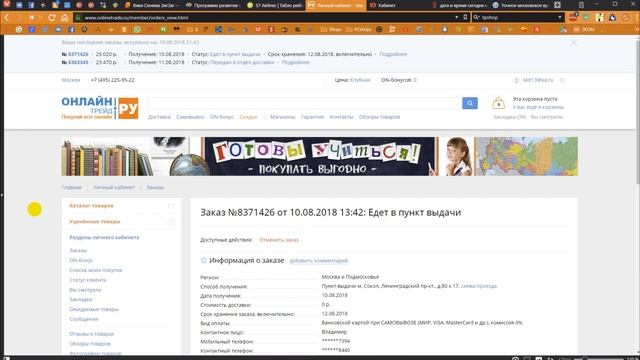Screen dimensions: 640x360
Task: Open the Обзоры товаров menu item
Action: pos(379,117)
